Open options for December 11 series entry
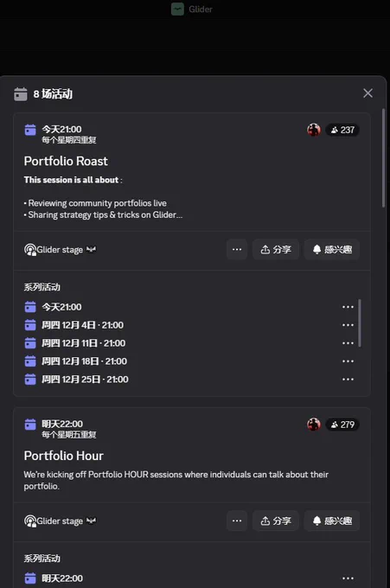Viewport: 390px width, 588px height. pyautogui.click(x=348, y=342)
